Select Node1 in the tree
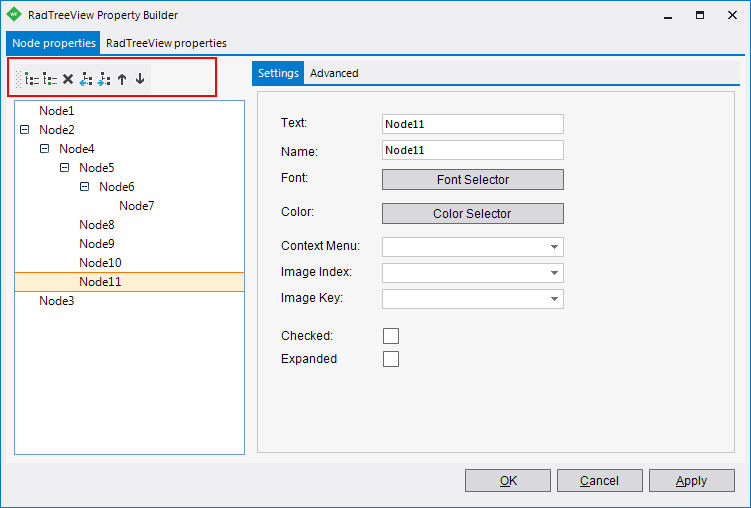Image resolution: width=751 pixels, height=508 pixels. (57, 111)
